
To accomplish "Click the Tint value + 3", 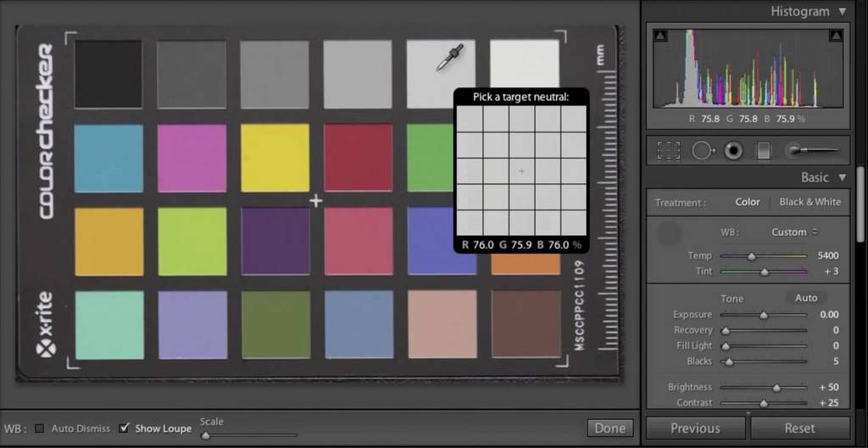I will coord(831,272).
